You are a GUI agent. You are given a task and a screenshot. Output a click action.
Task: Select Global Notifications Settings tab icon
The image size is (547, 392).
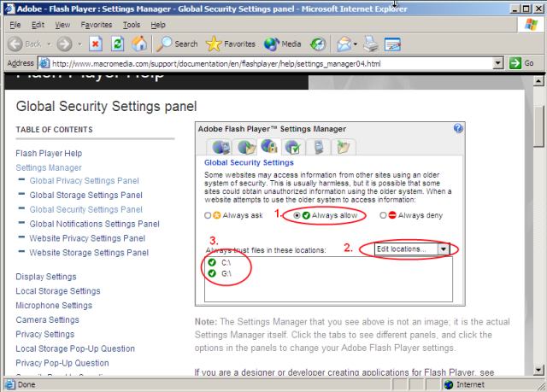pyautogui.click(x=292, y=147)
